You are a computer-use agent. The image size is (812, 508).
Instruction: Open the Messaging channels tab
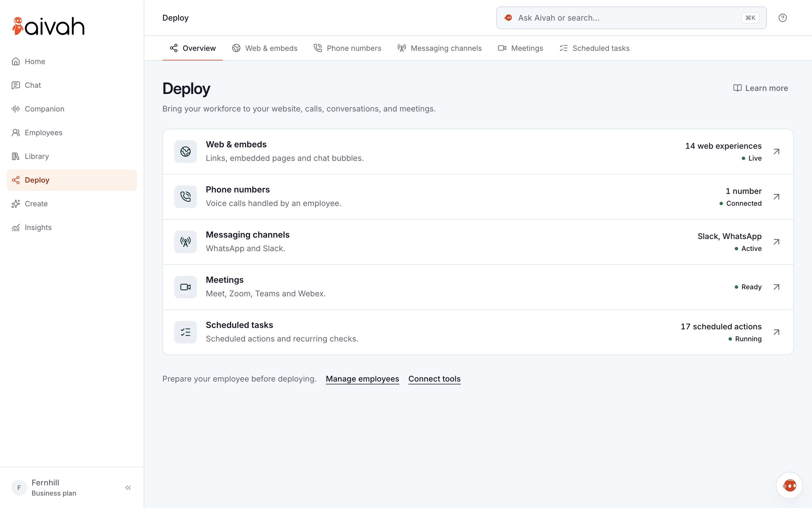tap(440, 48)
